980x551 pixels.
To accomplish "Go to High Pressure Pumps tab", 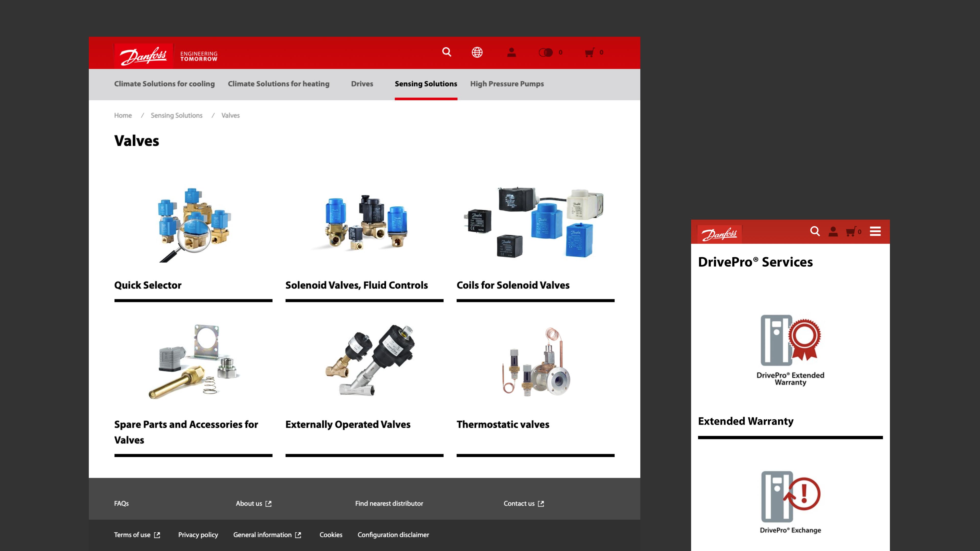I will tap(507, 84).
